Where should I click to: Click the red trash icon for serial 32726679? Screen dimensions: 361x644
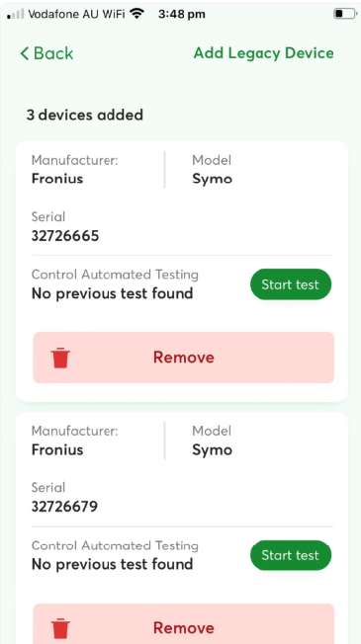point(60,628)
